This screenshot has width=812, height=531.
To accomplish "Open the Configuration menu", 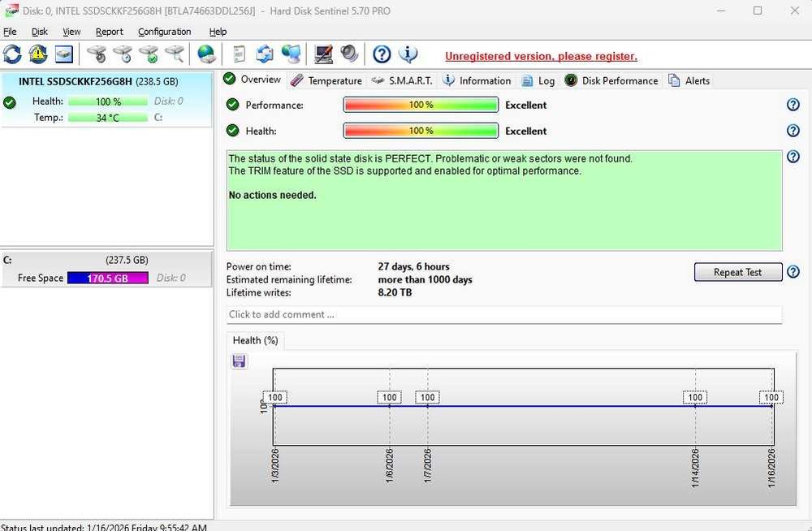I will (x=164, y=32).
